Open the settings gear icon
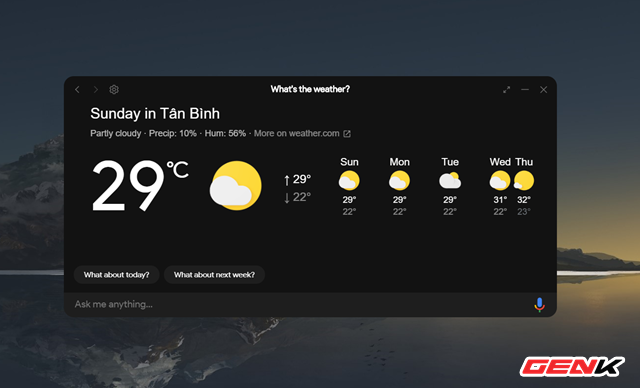The height and width of the screenshot is (388, 640). coord(114,89)
